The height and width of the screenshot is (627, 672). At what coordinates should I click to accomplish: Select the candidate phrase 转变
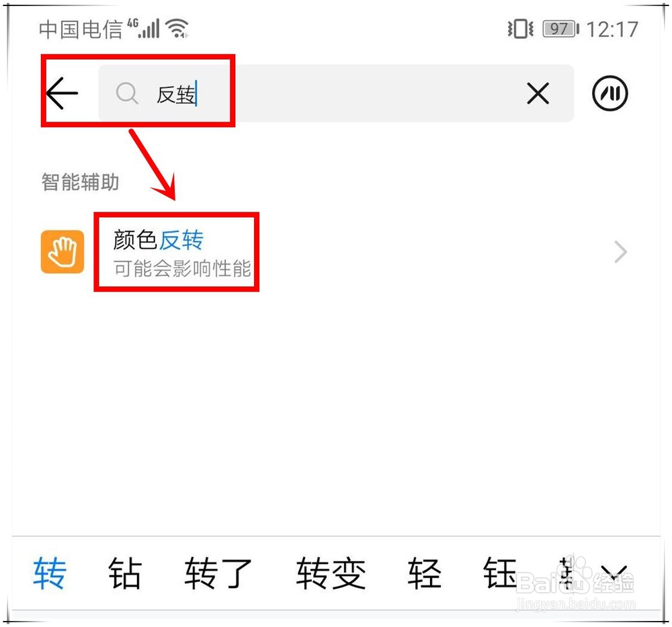(331, 573)
